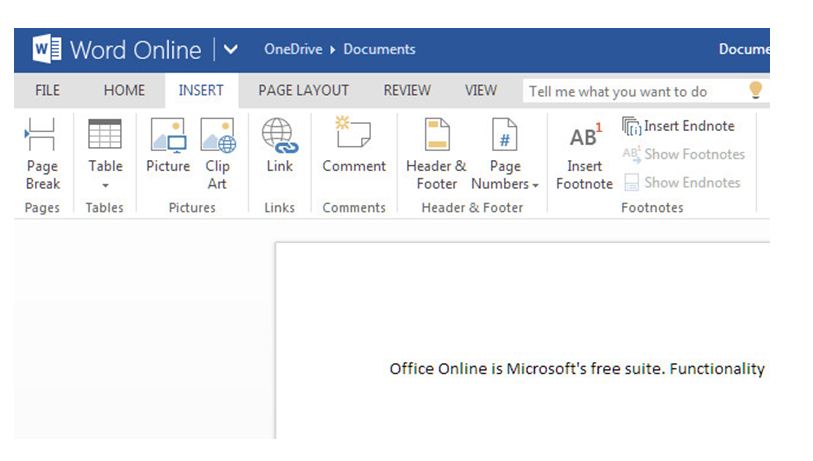Open the OneDrive breadcrumb link
Screen dimensions: 813x461
pyautogui.click(x=293, y=49)
